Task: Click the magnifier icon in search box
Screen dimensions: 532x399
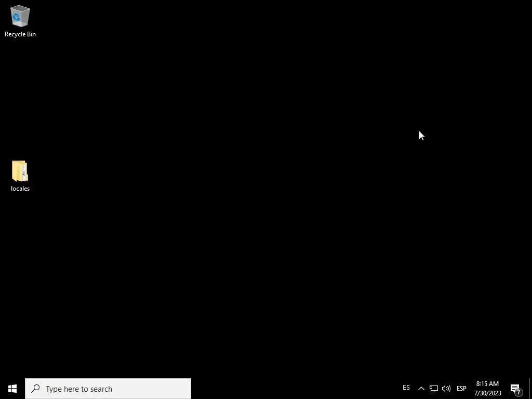Action: coord(35,389)
